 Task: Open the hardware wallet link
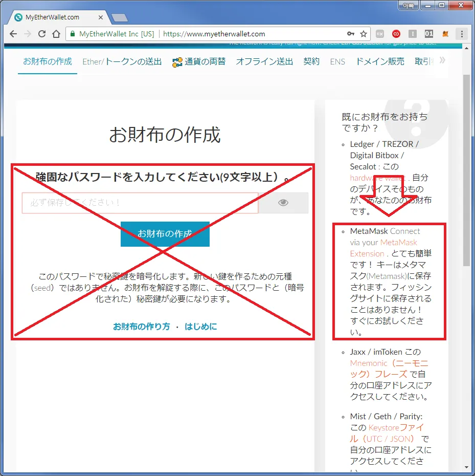(378, 178)
